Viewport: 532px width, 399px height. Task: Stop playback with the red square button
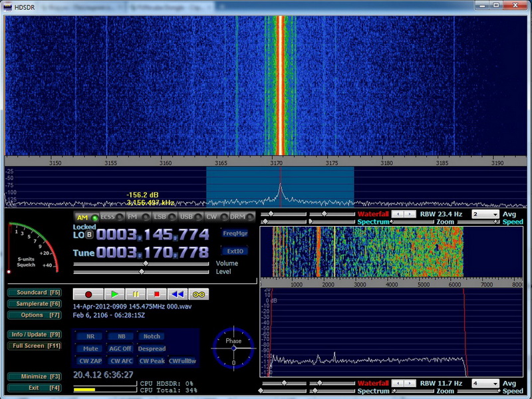(156, 294)
